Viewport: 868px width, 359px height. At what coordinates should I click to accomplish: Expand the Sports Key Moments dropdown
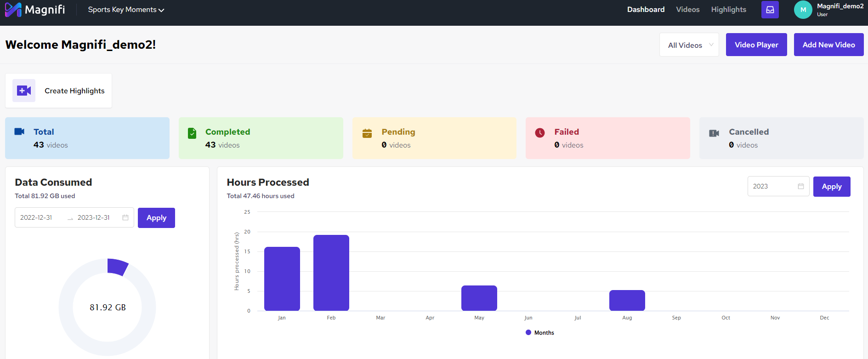coord(126,10)
